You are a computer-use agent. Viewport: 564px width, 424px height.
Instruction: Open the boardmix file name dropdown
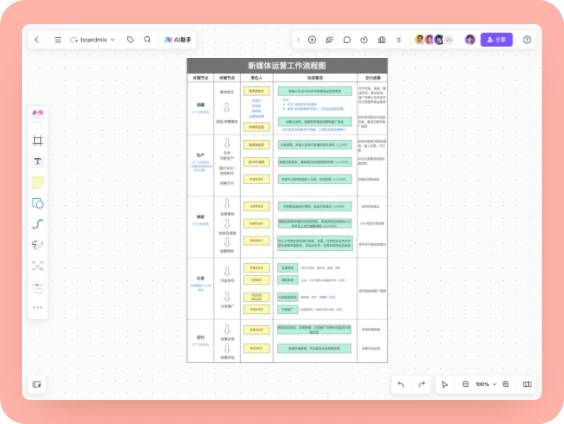tap(93, 40)
